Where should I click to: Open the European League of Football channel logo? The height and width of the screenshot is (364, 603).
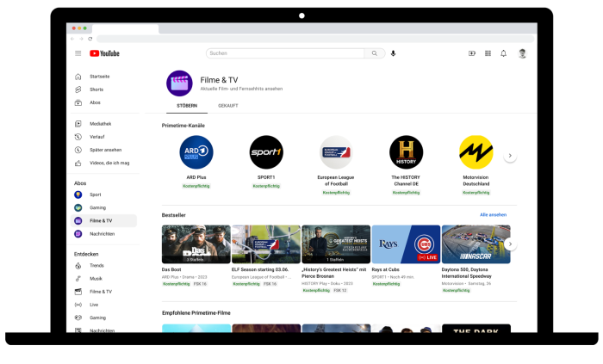point(336,152)
